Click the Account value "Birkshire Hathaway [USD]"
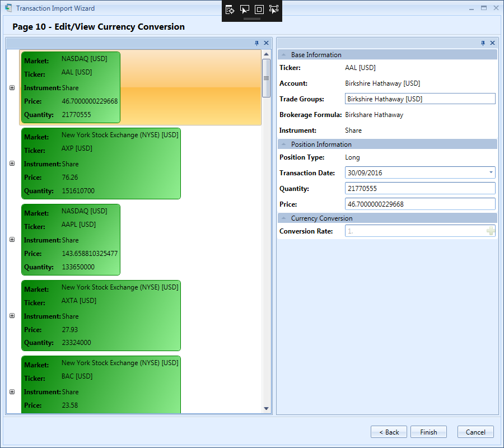504x448 pixels. tap(382, 83)
